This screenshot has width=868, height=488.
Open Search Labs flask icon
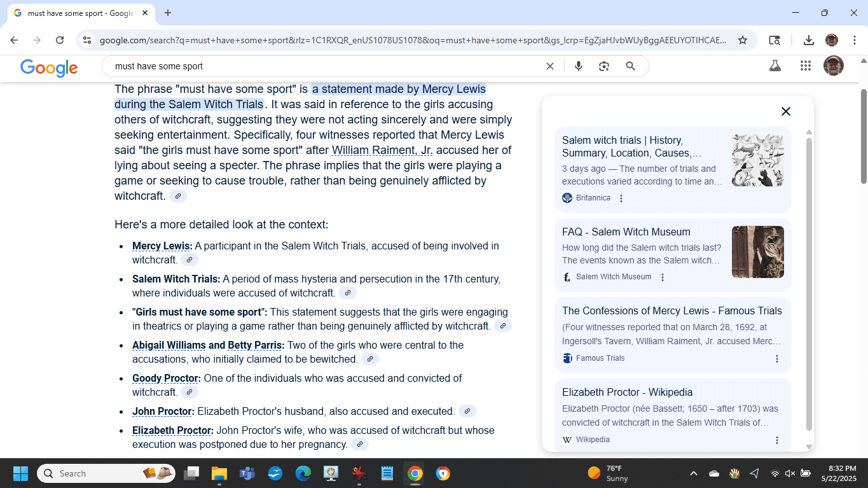(775, 66)
